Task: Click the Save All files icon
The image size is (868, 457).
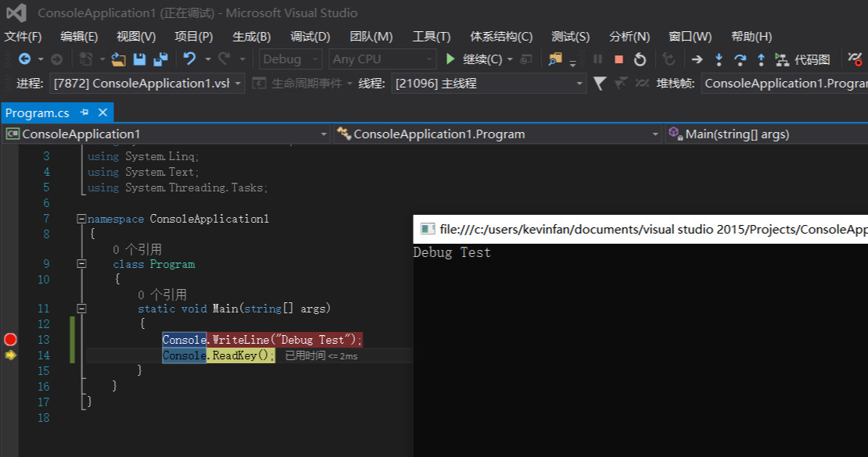Action: point(162,59)
